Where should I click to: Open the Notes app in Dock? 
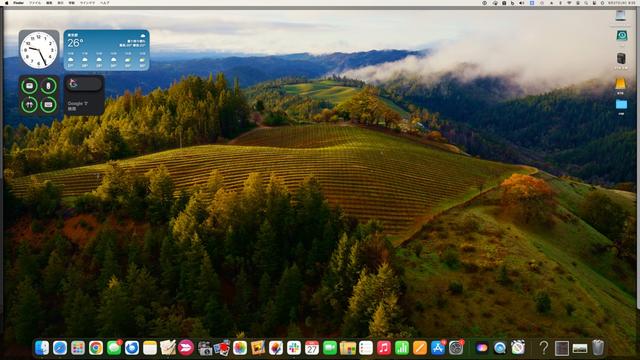tap(150, 348)
